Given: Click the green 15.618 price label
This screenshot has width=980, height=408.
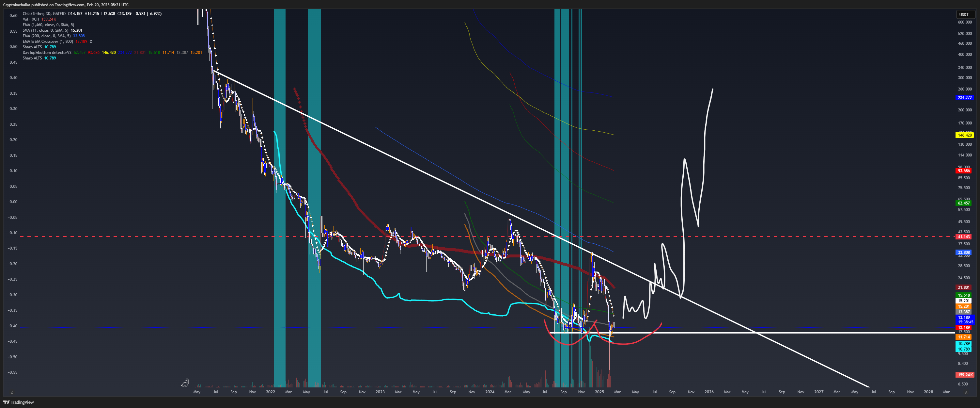Looking at the screenshot, I should tap(964, 295).
